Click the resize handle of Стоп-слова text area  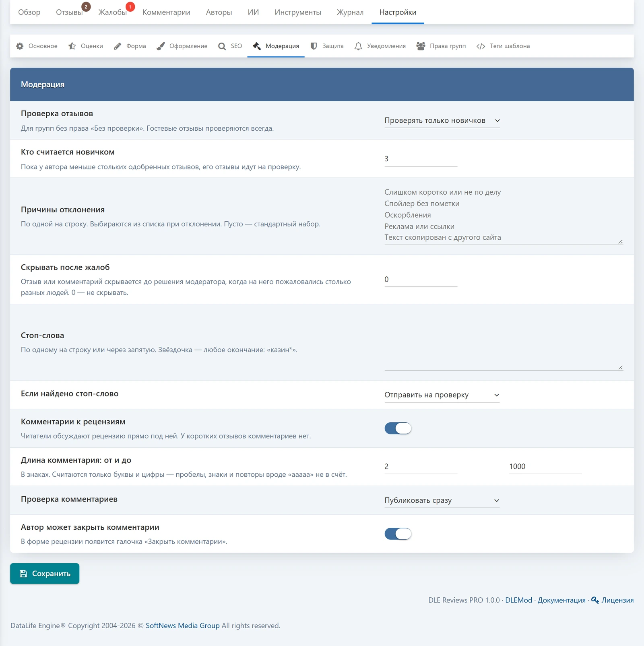click(x=620, y=368)
